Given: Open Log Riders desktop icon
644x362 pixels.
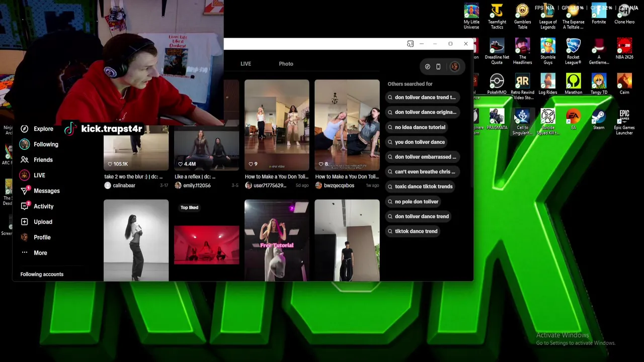Looking at the screenshot, I should click(x=548, y=84).
